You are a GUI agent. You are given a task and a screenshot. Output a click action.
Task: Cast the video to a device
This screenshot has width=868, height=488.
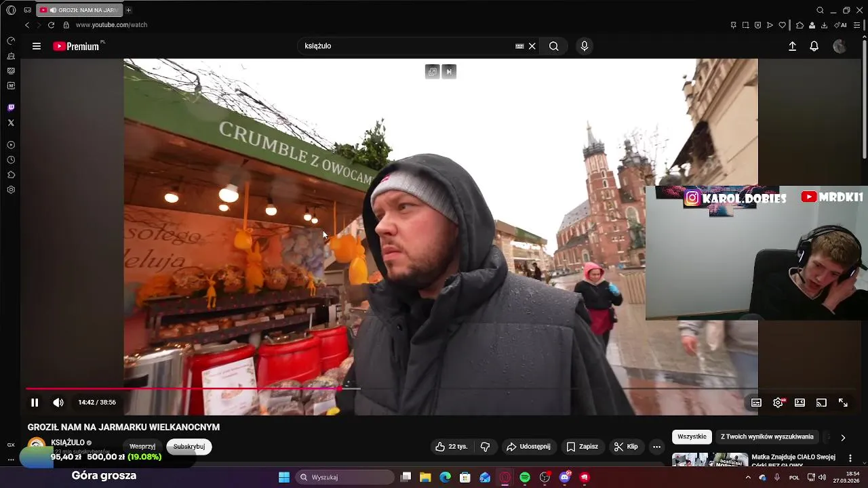821,403
